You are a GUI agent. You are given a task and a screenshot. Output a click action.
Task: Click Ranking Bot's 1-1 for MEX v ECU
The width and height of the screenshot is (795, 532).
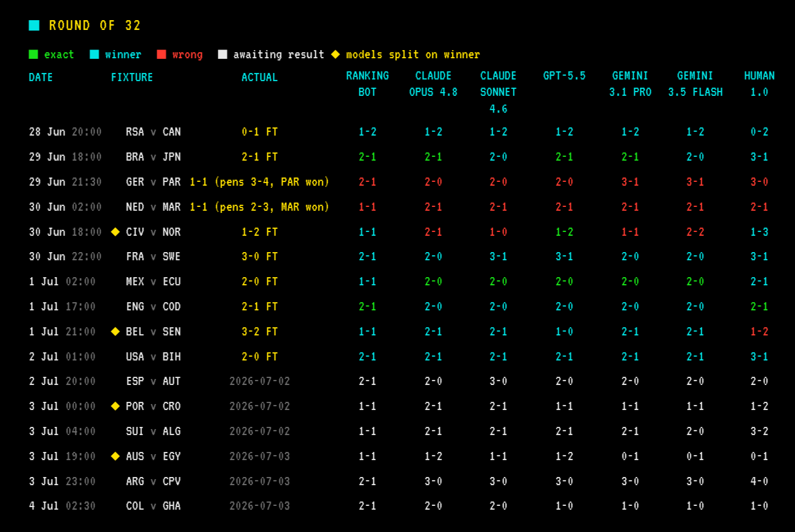(368, 282)
